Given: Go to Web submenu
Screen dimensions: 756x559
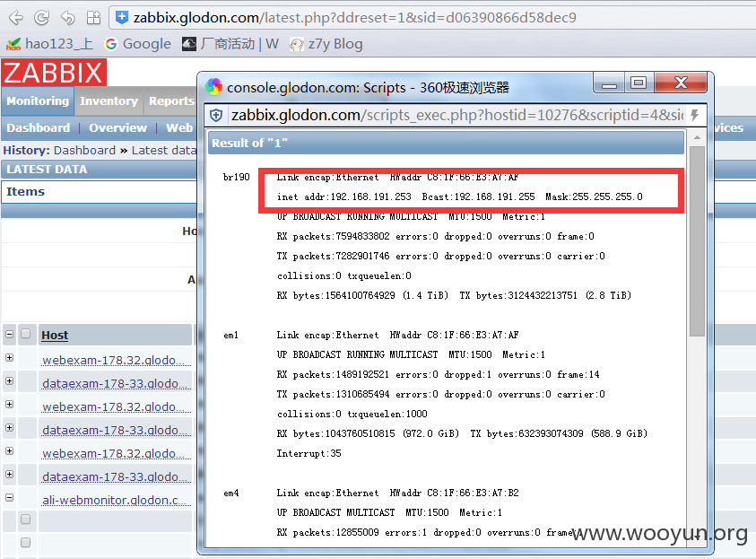Looking at the screenshot, I should (x=179, y=127).
